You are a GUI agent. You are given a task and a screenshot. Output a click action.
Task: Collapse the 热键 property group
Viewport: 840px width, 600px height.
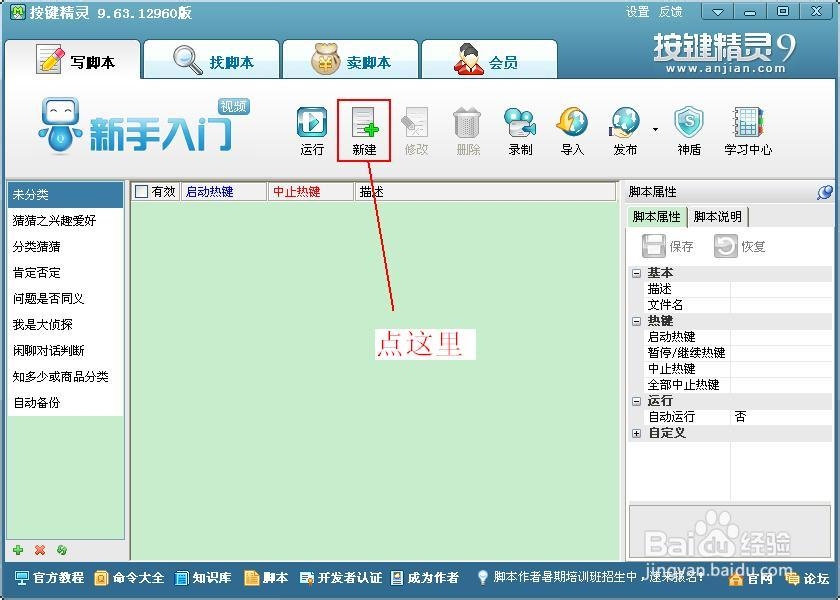tap(636, 321)
